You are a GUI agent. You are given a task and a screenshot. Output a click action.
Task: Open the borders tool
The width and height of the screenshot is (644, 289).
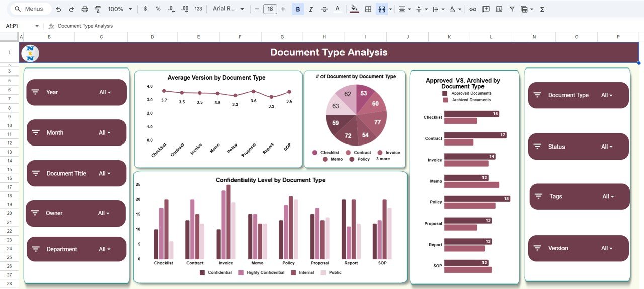[368, 9]
